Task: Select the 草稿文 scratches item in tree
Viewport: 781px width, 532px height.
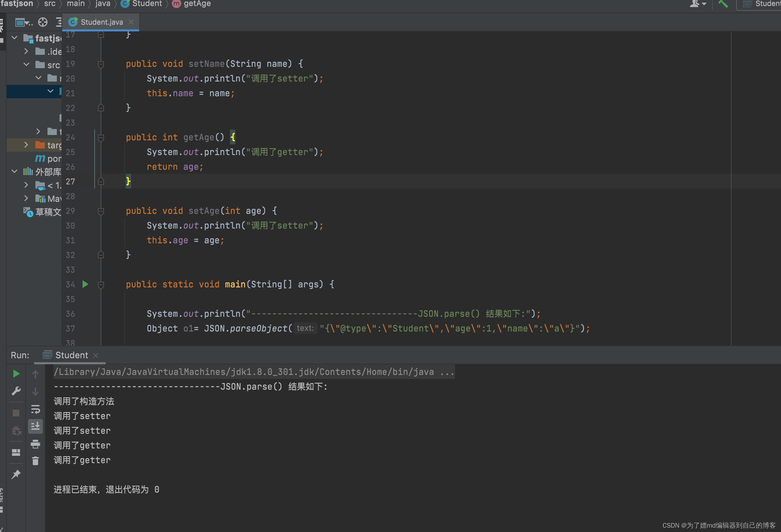Action: point(42,212)
